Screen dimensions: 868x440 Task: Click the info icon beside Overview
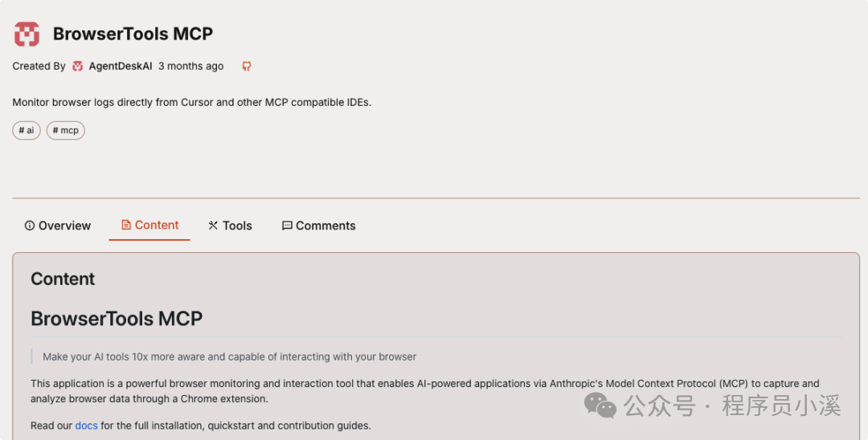click(30, 226)
